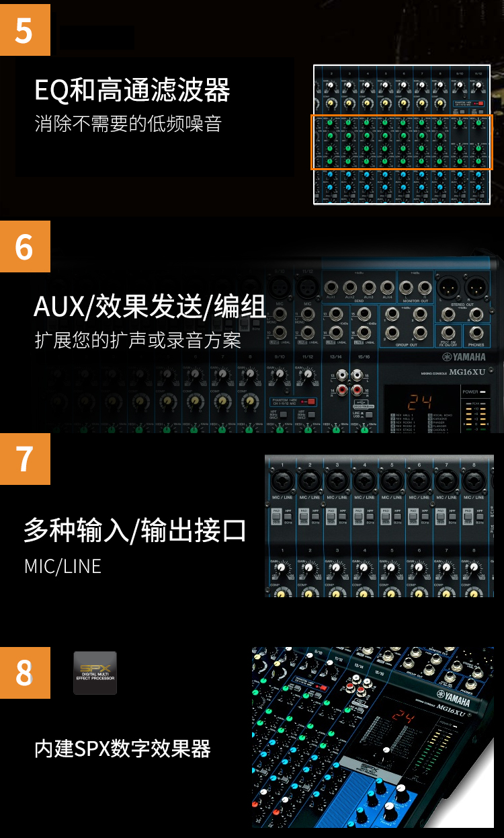This screenshot has height=838, width=504.
Task: Click the channel 1 GAIN knob under MIC/LINE
Action: click(x=281, y=568)
